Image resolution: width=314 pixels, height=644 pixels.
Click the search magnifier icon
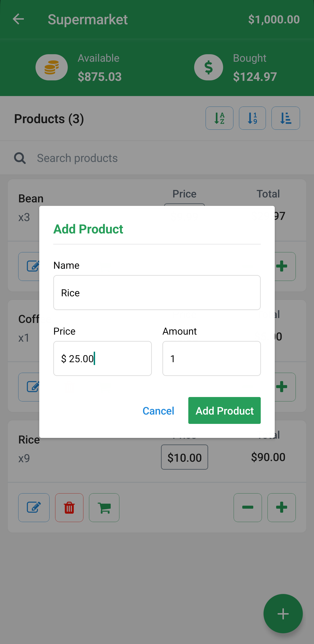[x=20, y=158]
